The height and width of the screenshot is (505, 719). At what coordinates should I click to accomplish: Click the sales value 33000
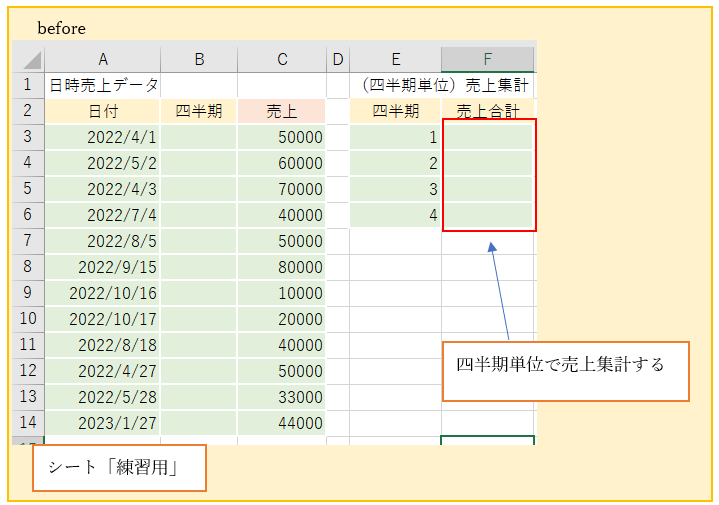pos(282,397)
